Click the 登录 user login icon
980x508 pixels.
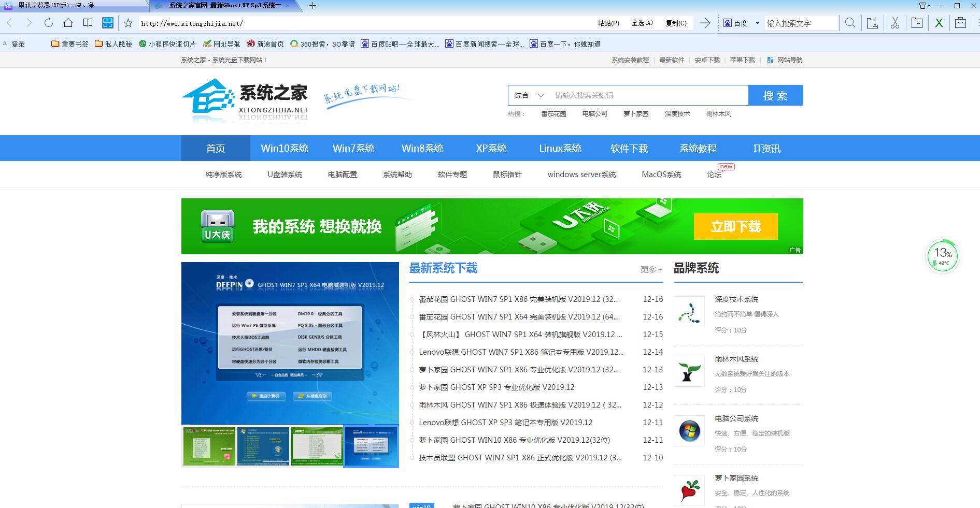pos(6,44)
